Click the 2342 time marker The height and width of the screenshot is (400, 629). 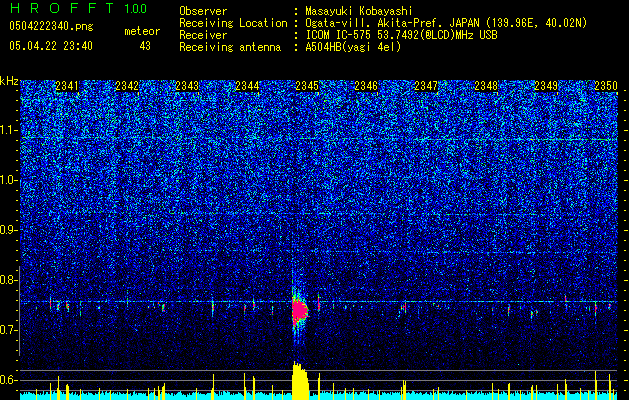click(x=127, y=86)
